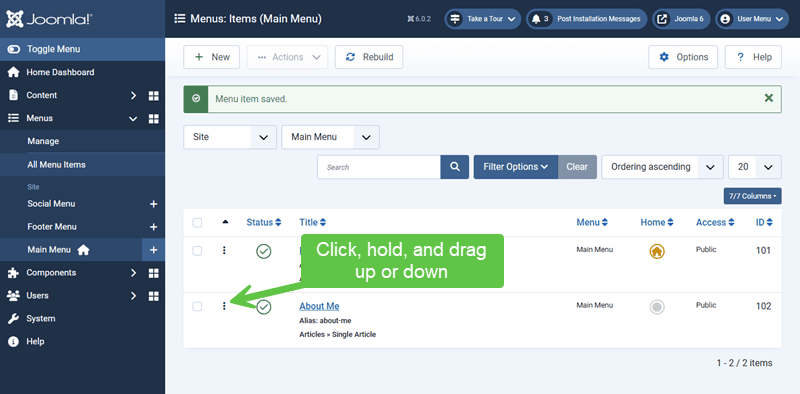Open the list limit 20 dropdown
The height and width of the screenshot is (394, 800).
(x=755, y=167)
